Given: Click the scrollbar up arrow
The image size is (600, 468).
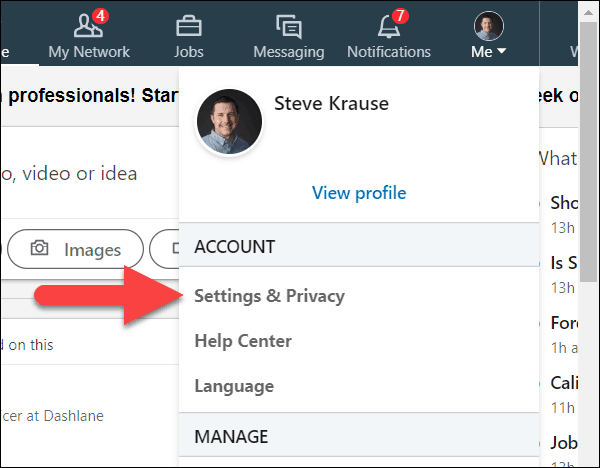Looking at the screenshot, I should (589, 13).
